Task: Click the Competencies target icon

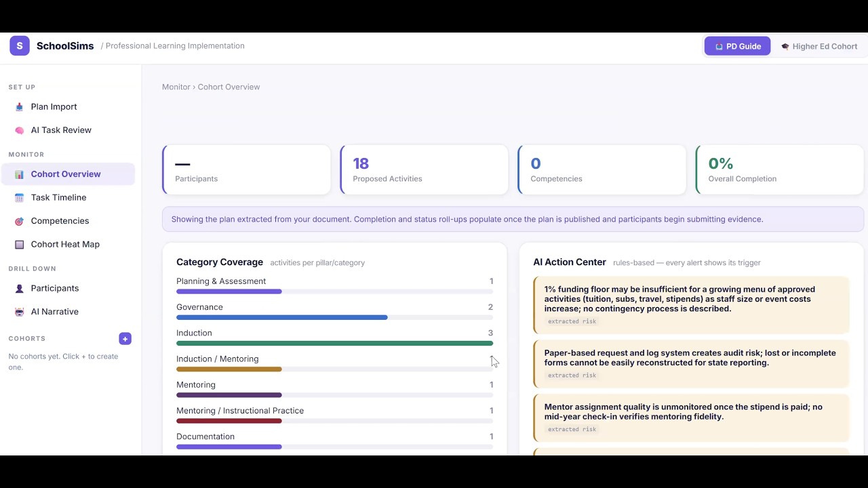Action: (x=19, y=221)
